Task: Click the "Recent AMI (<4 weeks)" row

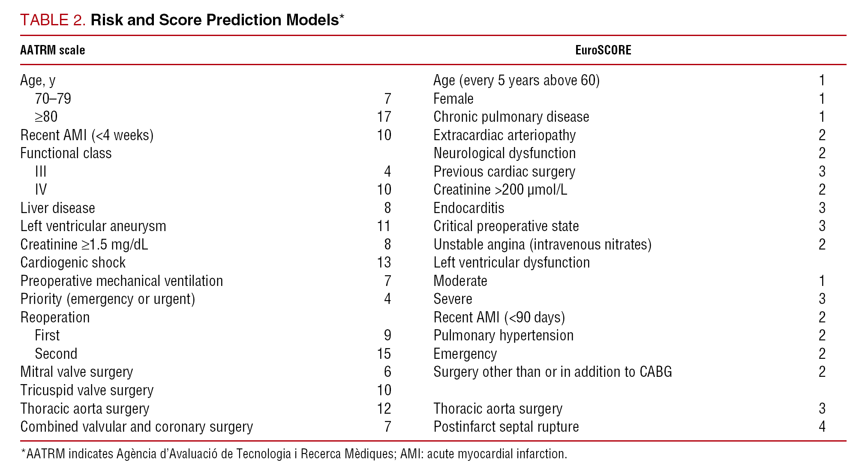Action: 87,135
